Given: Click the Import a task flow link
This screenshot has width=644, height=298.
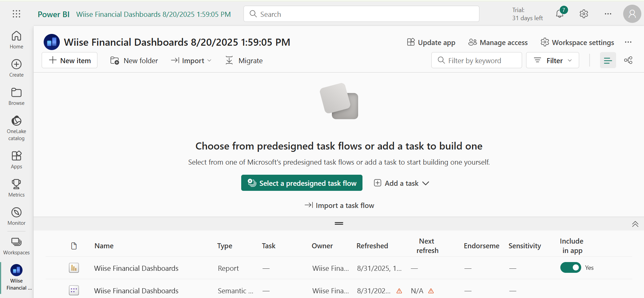Looking at the screenshot, I should [x=339, y=205].
